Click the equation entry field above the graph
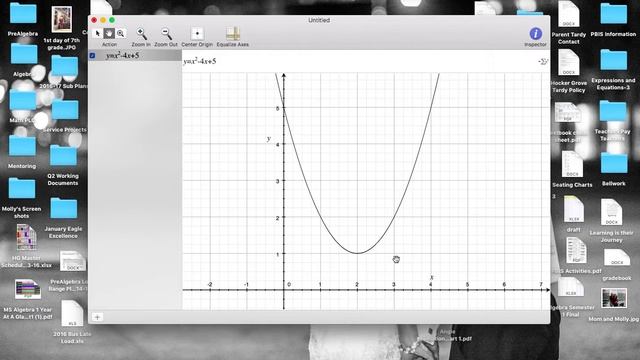 click(359, 62)
